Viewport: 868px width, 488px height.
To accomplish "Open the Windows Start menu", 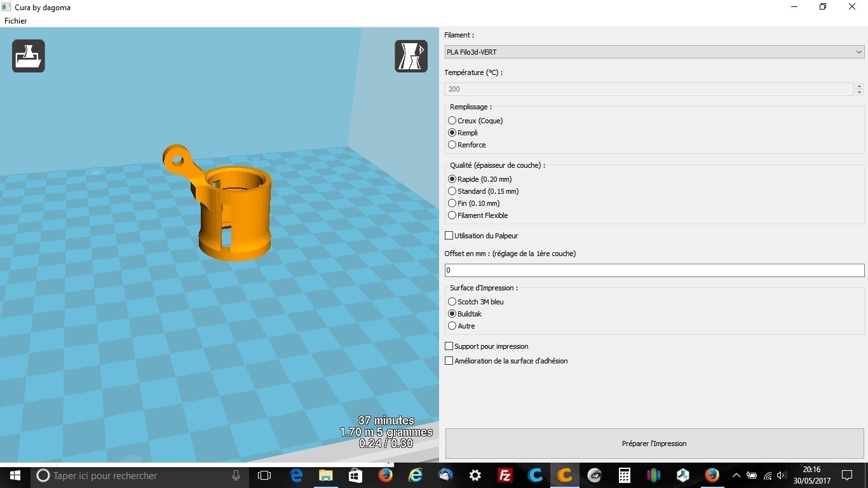I will (15, 475).
